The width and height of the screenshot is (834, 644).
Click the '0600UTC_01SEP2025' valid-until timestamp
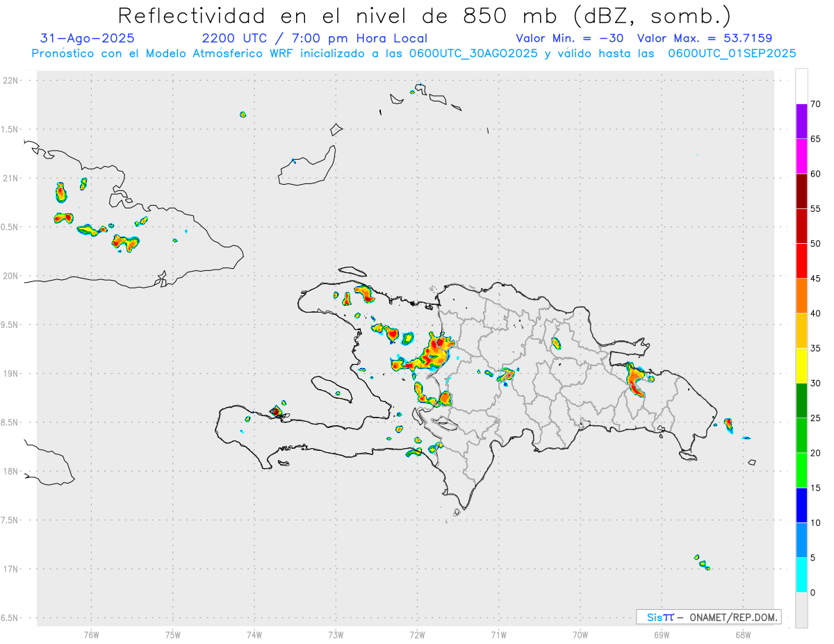pyautogui.click(x=732, y=53)
